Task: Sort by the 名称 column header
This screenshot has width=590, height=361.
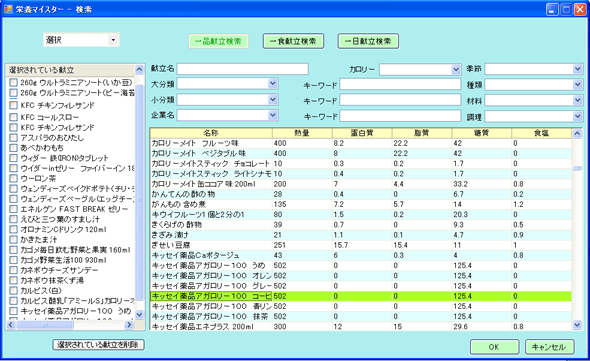Action: coord(211,133)
